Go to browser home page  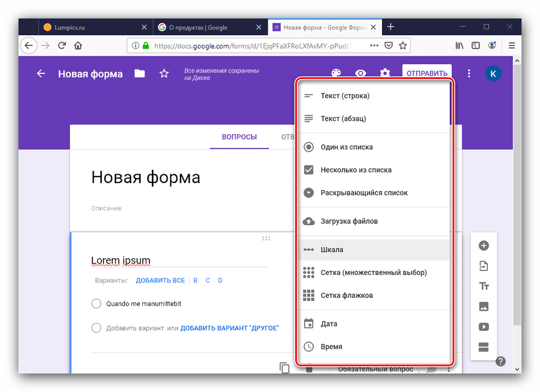(78, 45)
